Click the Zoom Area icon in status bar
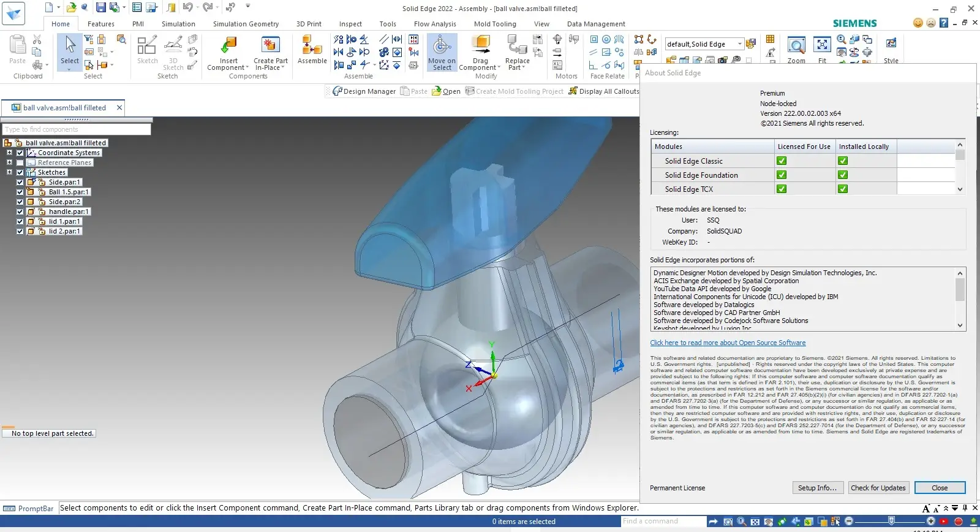 pos(728,522)
